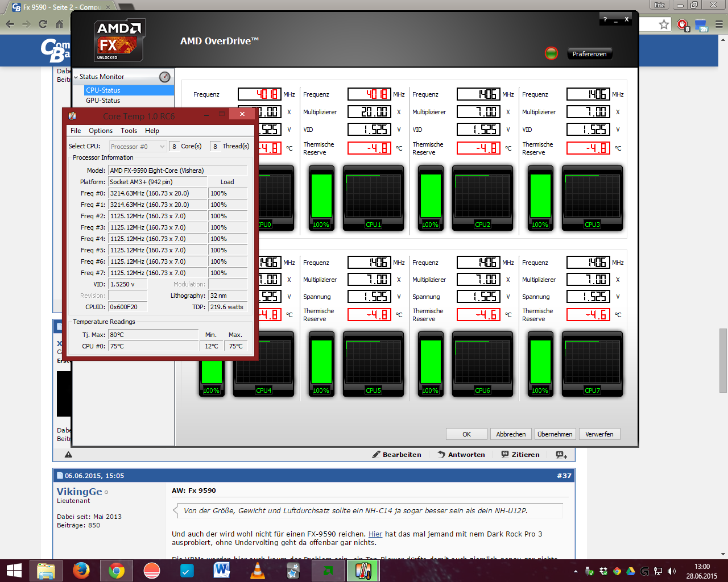Screen dimensions: 728x582
Task: Select CPU-Status in the tree
Action: point(103,90)
